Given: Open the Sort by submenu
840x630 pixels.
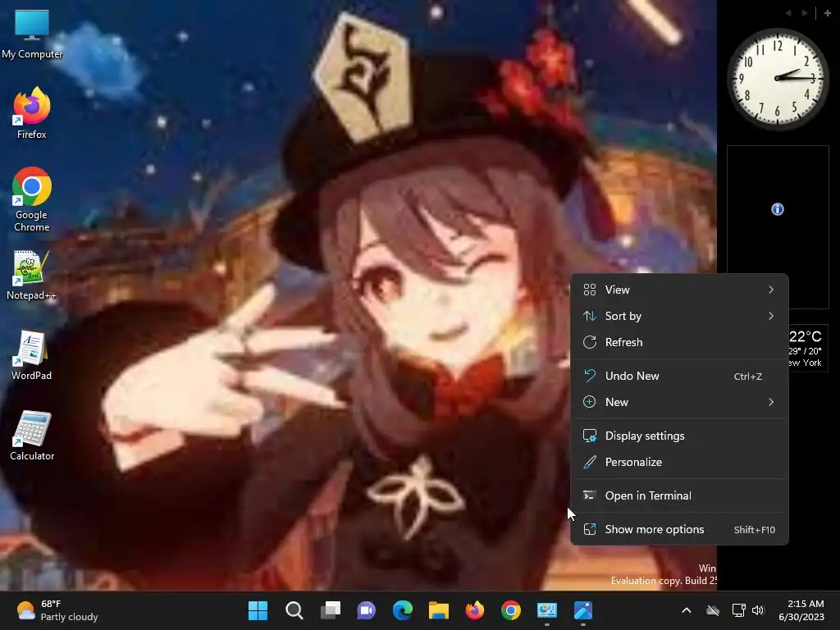Looking at the screenshot, I should pyautogui.click(x=679, y=316).
